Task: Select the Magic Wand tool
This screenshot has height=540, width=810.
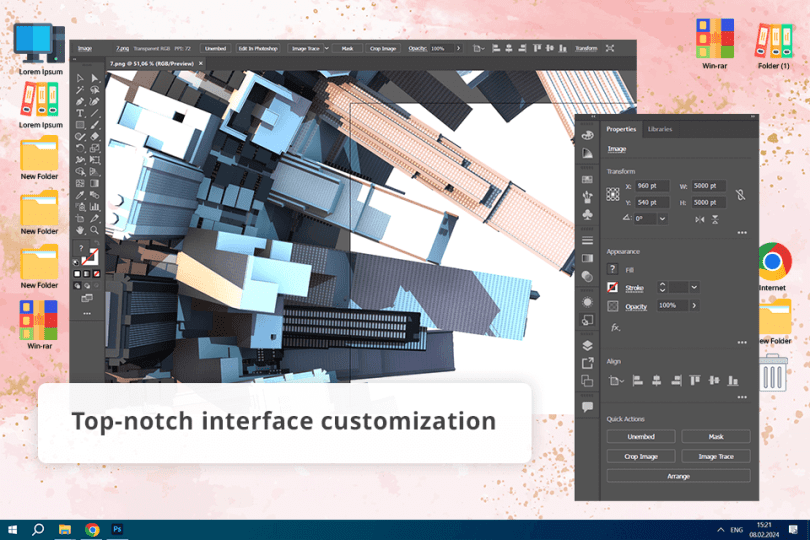Action: pos(80,90)
